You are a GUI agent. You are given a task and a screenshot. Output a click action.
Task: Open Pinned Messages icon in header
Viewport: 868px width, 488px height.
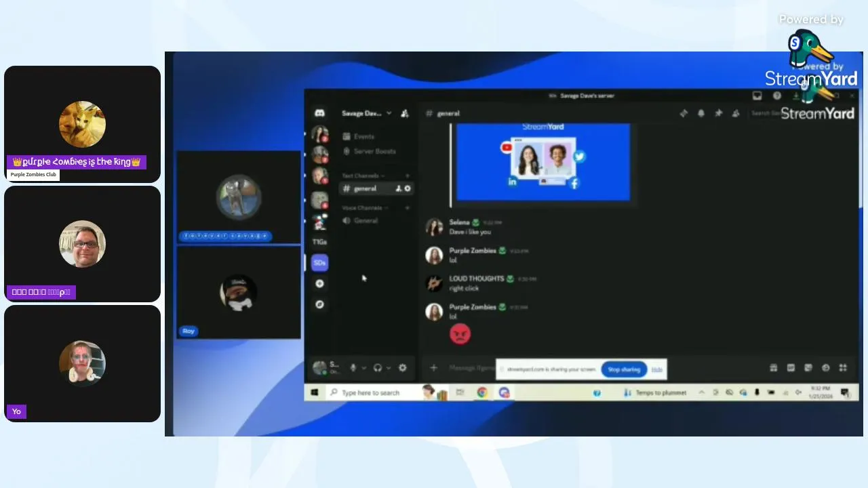coord(719,113)
